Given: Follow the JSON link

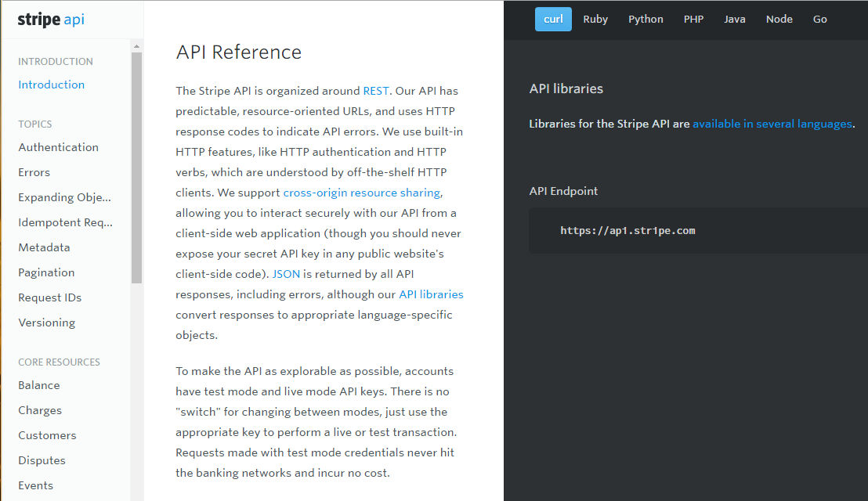Looking at the screenshot, I should pyautogui.click(x=286, y=274).
